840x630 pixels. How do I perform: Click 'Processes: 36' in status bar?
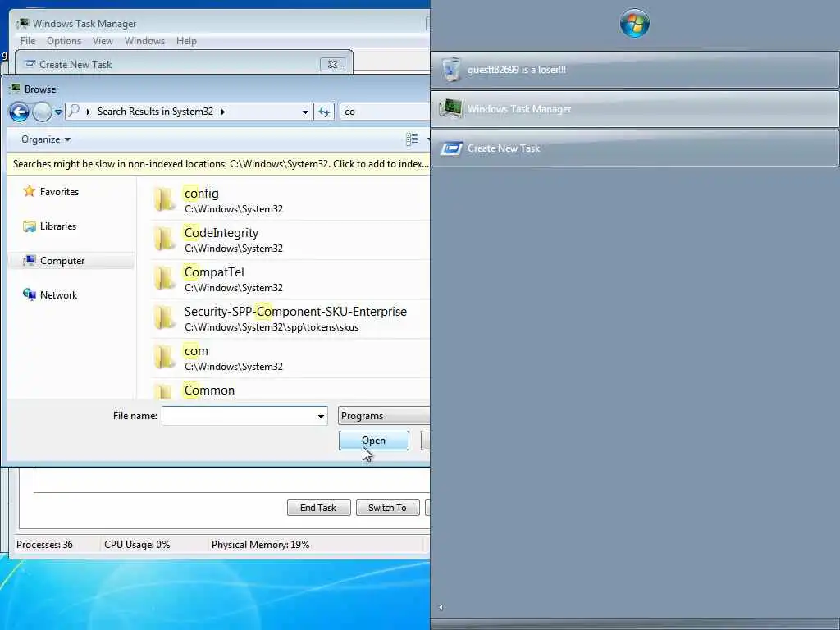44,545
